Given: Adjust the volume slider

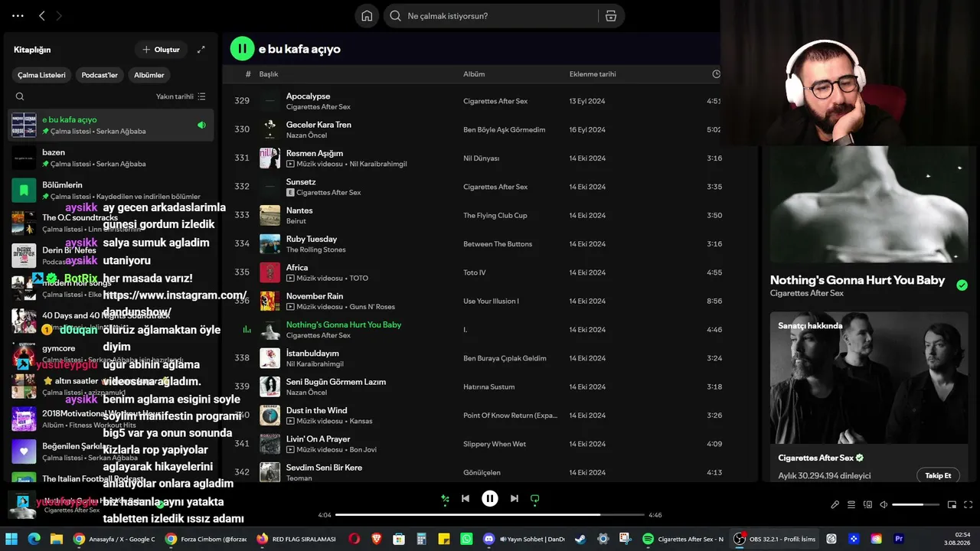Looking at the screenshot, I should [916, 504].
